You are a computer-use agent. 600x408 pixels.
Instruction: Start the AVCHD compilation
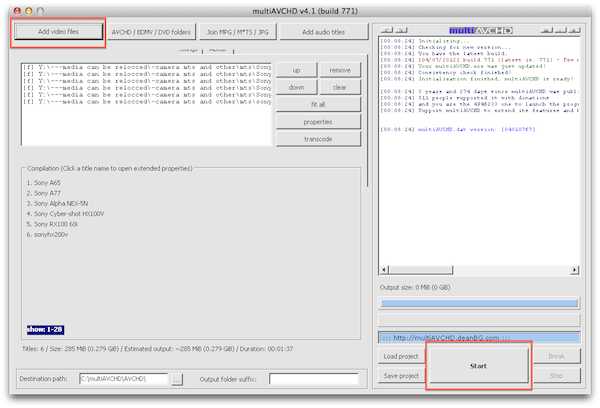[478, 366]
